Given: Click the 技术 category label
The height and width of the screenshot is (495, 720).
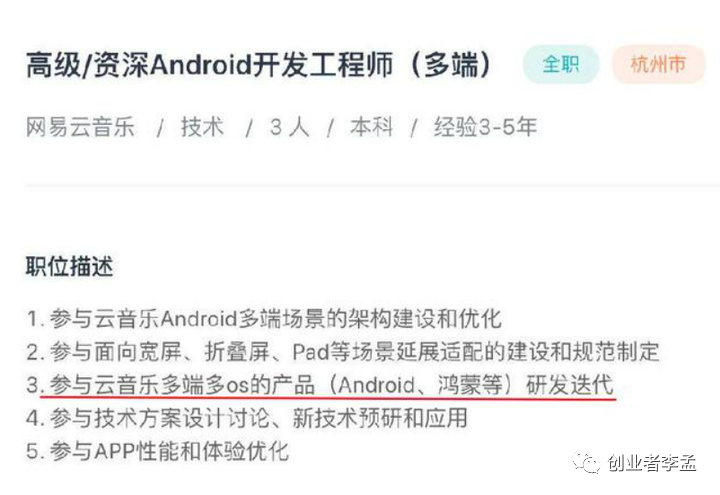Looking at the screenshot, I should [x=202, y=127].
